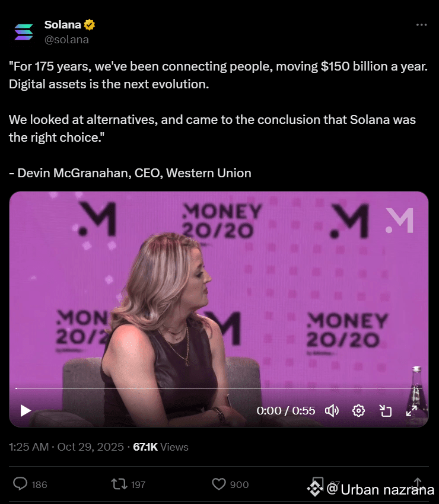
Task: Click the 0:00 / 0:55 time display
Action: 285,410
